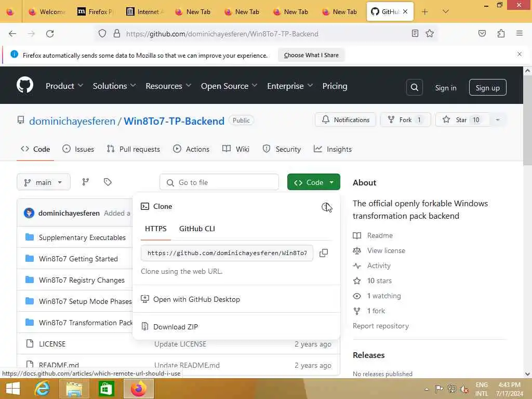View repository tags icon

point(108,182)
